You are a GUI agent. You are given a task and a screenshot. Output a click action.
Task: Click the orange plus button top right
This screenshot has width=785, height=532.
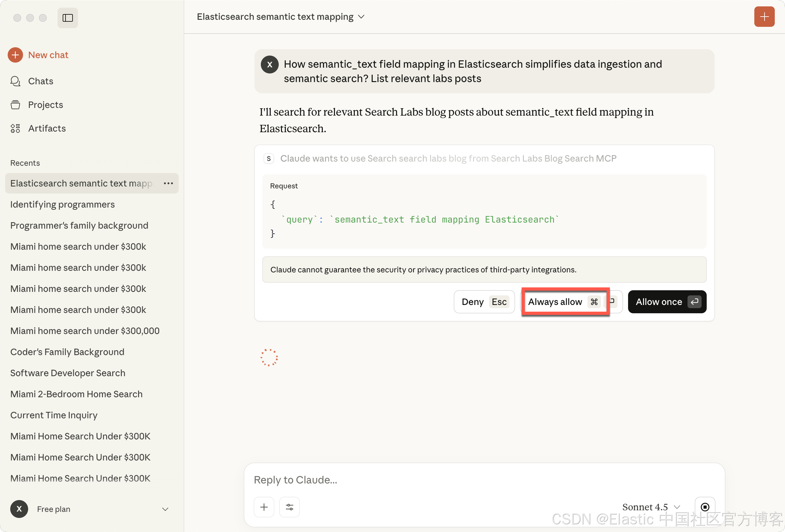[764, 17]
